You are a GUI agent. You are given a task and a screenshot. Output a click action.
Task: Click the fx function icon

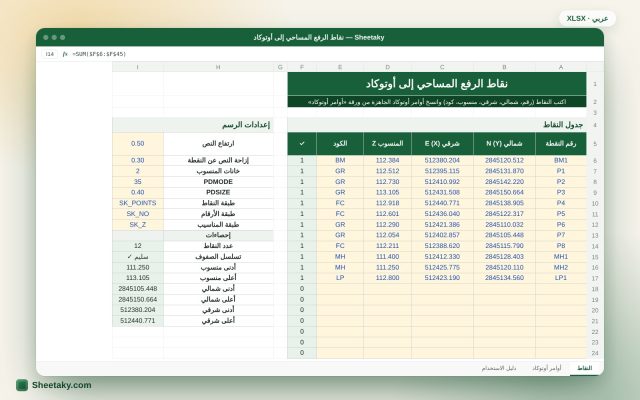pos(65,54)
